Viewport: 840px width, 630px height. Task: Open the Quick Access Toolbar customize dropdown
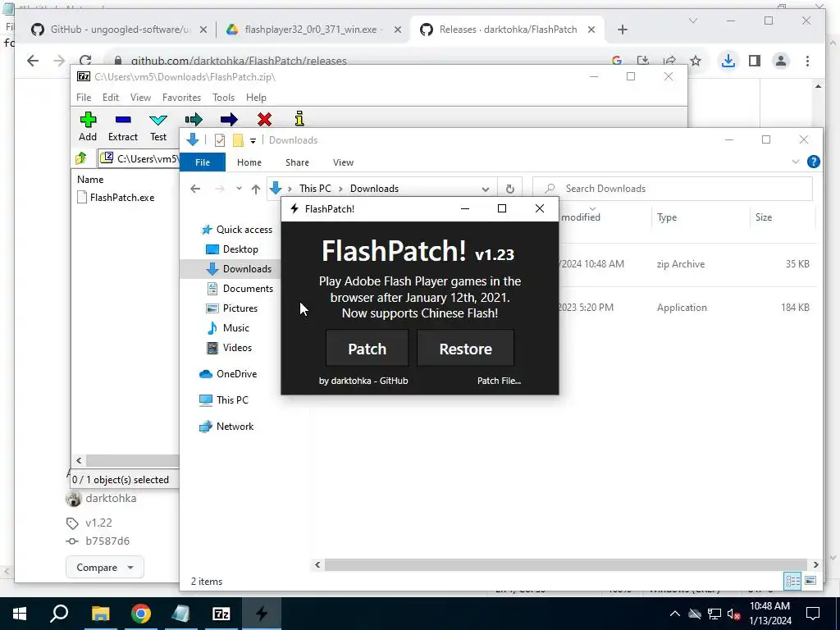click(x=253, y=141)
